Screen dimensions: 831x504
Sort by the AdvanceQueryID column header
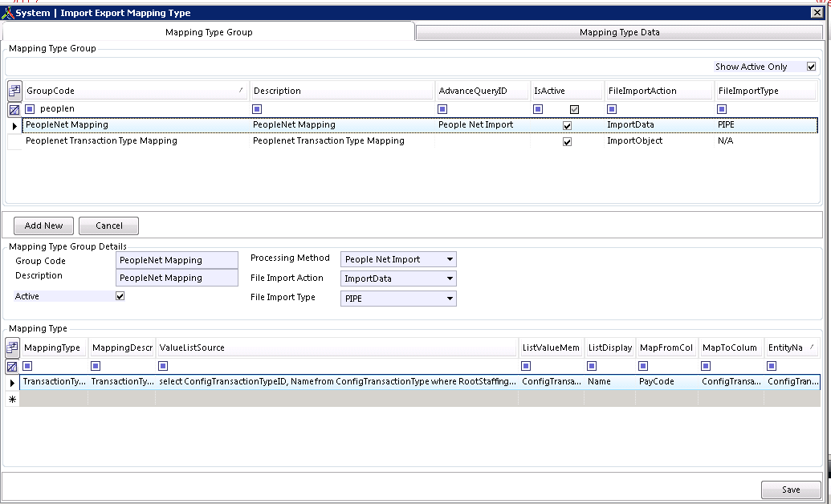[x=483, y=91]
